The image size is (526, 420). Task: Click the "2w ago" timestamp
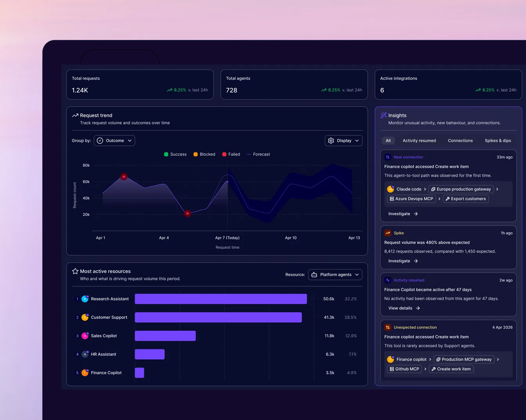click(x=506, y=280)
